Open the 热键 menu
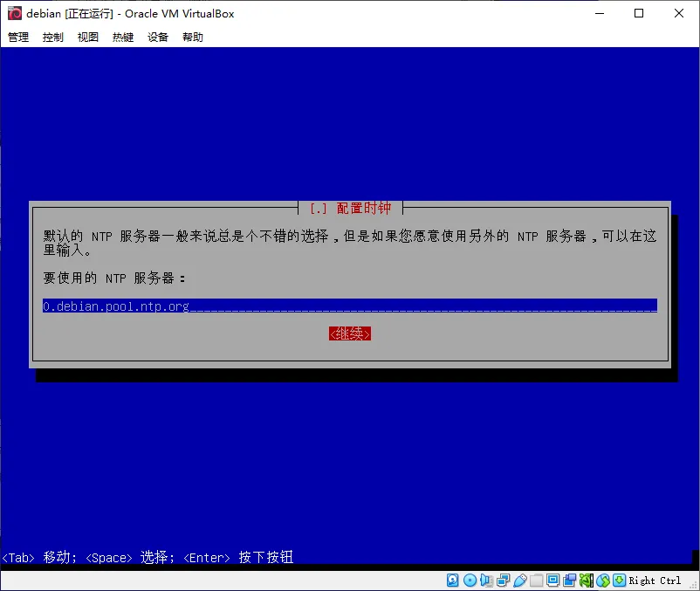 [x=123, y=37]
